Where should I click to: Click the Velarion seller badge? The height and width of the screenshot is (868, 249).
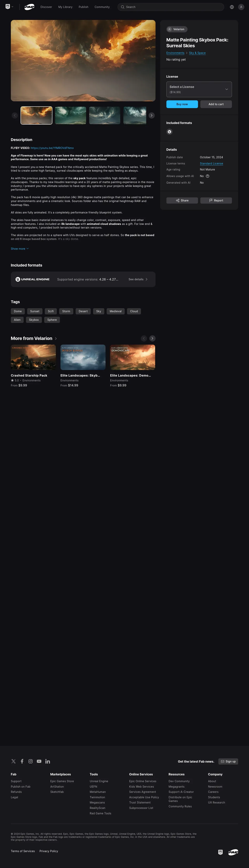(177, 29)
